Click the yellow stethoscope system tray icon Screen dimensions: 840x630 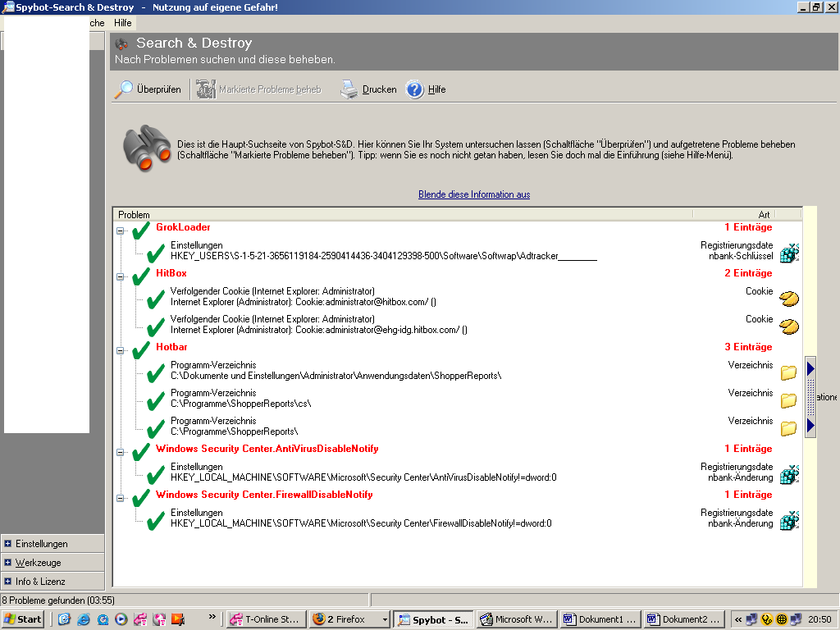point(767,619)
